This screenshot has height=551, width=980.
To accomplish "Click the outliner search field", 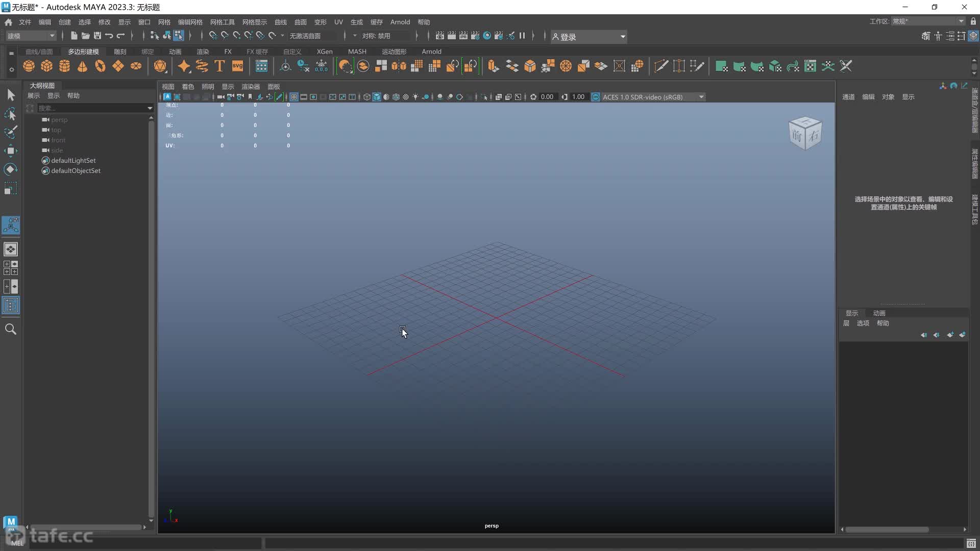I will click(x=92, y=108).
